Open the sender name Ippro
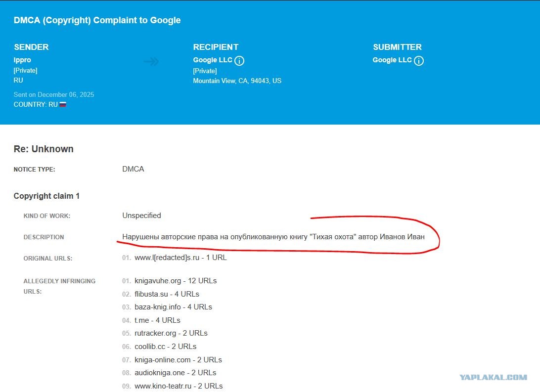 click(22, 60)
